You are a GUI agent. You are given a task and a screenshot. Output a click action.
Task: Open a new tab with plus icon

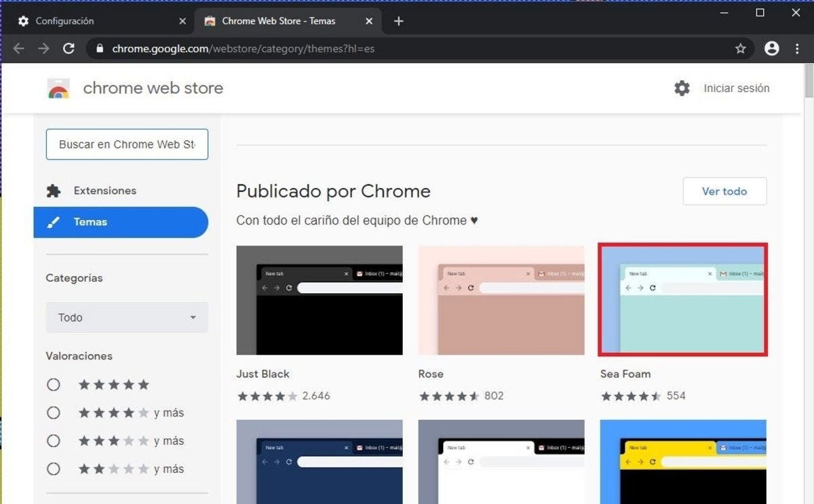[399, 21]
